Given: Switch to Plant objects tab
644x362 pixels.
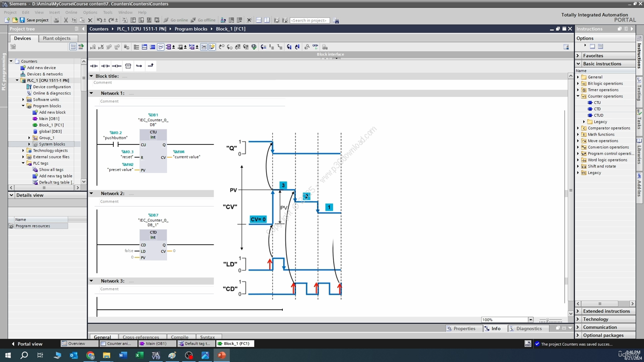Looking at the screenshot, I should tap(57, 38).
